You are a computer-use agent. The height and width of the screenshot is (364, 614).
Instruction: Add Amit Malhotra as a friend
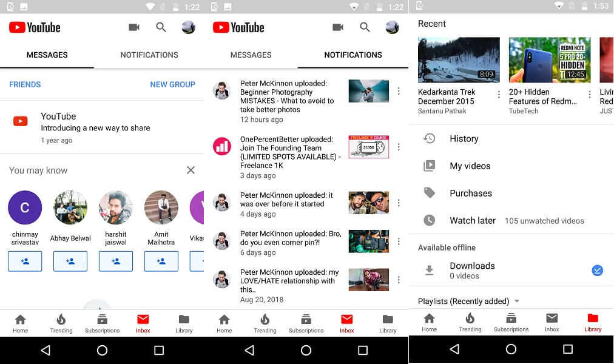coord(161,261)
